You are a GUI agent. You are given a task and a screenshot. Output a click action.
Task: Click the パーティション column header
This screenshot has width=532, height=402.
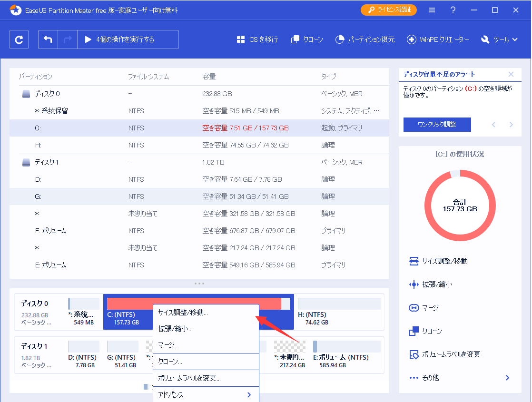pyautogui.click(x=35, y=77)
